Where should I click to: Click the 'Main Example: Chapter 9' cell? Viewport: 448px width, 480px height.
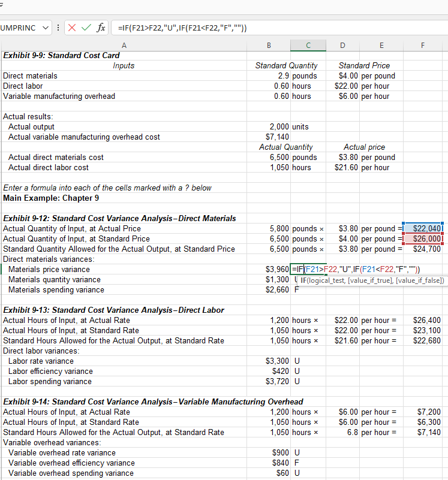click(x=124, y=198)
